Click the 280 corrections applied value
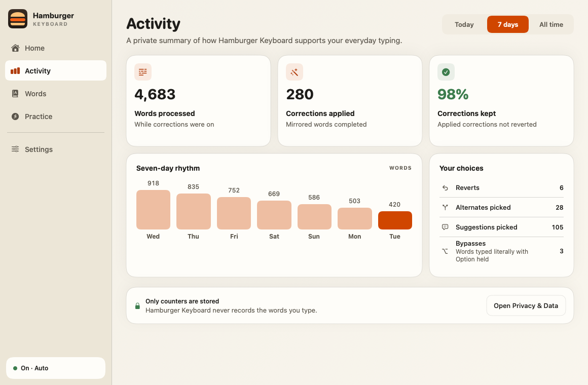This screenshot has height=385, width=588. [300, 94]
